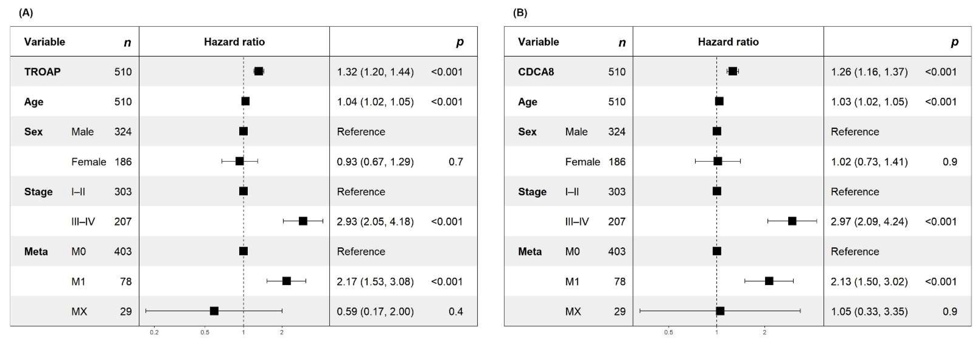Select the TROAP variable name
This screenshot has width=980, height=342.
tap(42, 72)
